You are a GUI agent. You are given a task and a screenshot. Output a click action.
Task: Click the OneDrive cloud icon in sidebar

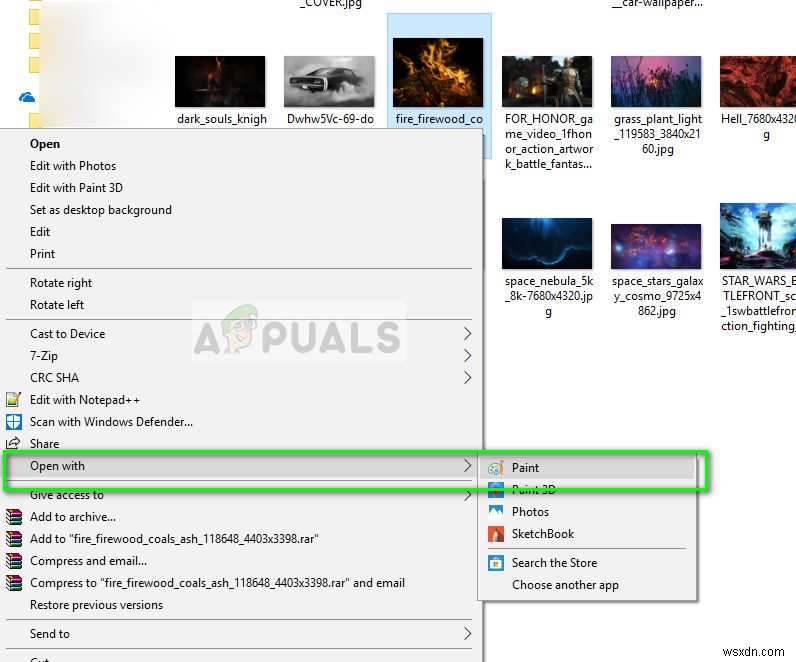point(27,97)
